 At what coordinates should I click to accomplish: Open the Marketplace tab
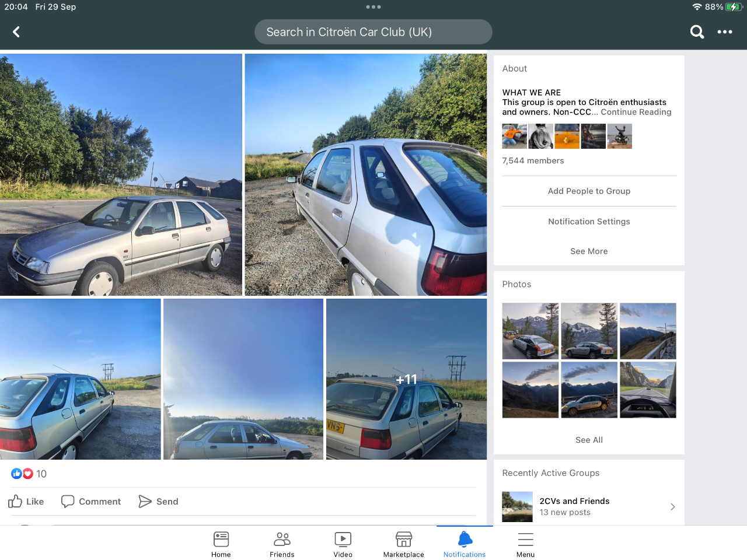[404, 544]
